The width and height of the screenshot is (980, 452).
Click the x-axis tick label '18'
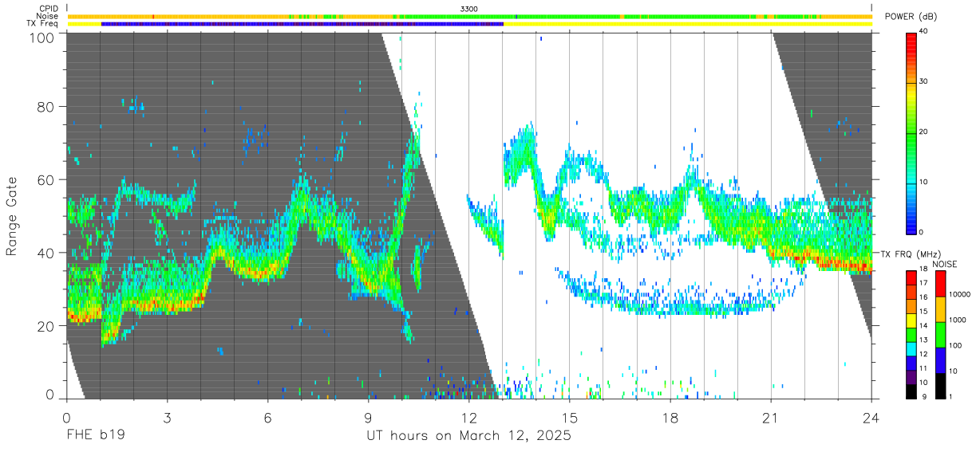[670, 418]
